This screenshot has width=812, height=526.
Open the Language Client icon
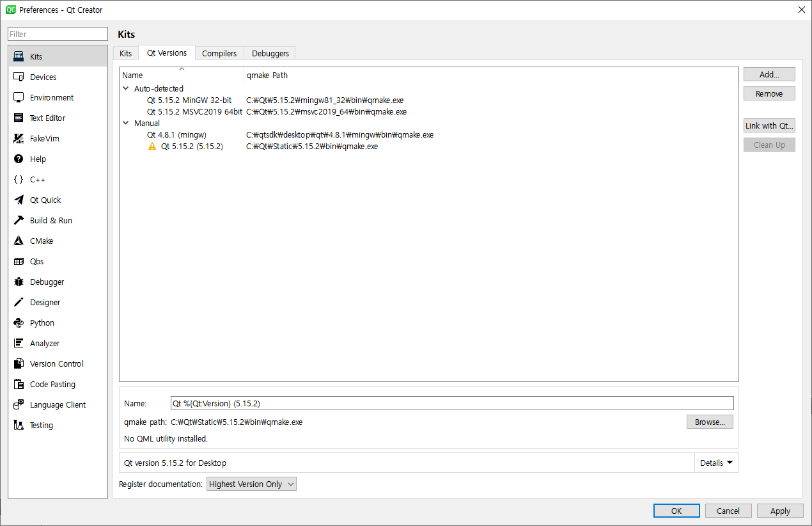(19, 404)
